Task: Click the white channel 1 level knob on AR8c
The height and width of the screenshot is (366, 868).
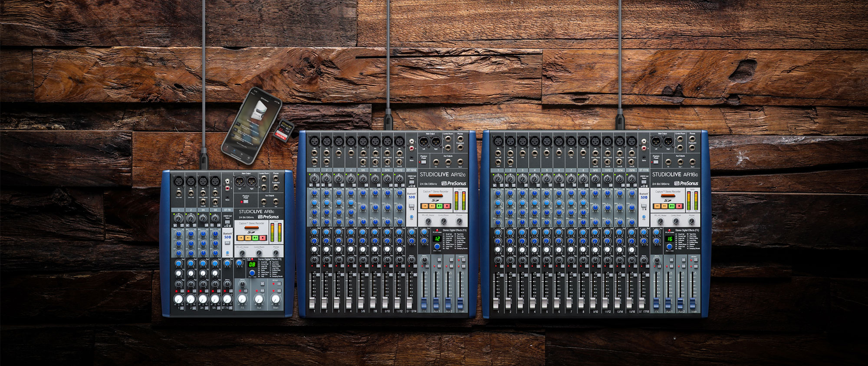Action: tap(178, 299)
